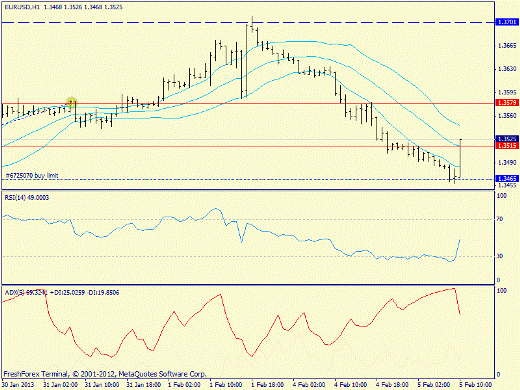Click the ADX panel's 100 scale value
The height and width of the screenshot is (390, 520).
coord(501,291)
